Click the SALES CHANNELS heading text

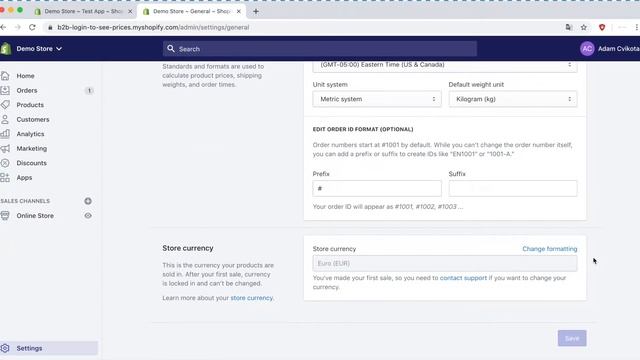25,201
